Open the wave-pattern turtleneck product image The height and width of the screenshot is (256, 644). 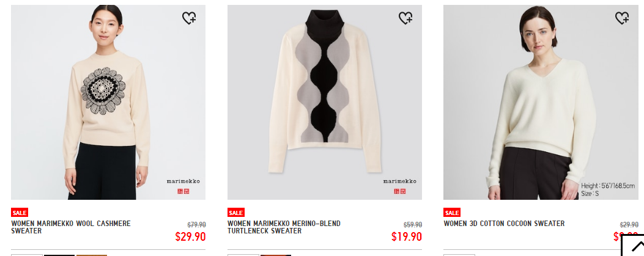coord(325,102)
